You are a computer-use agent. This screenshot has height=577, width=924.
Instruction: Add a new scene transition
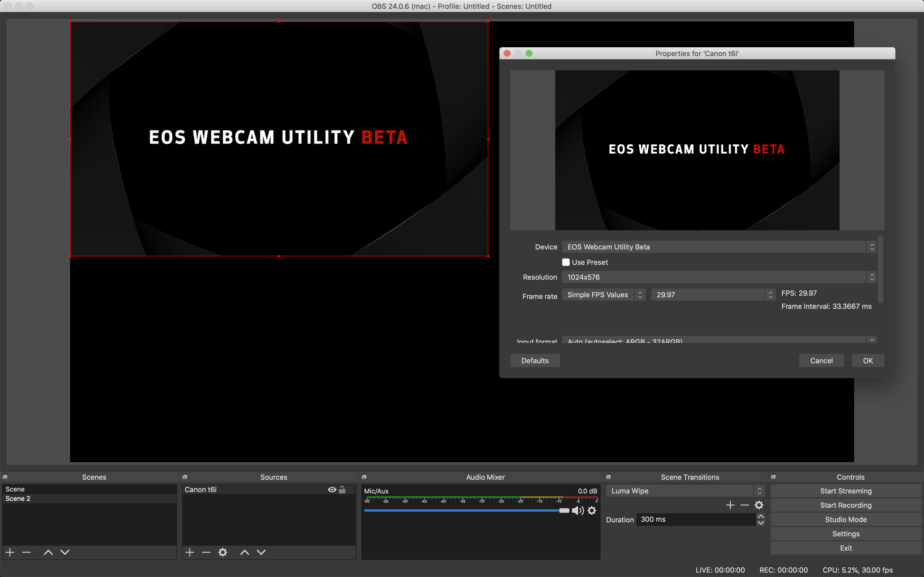coord(730,505)
